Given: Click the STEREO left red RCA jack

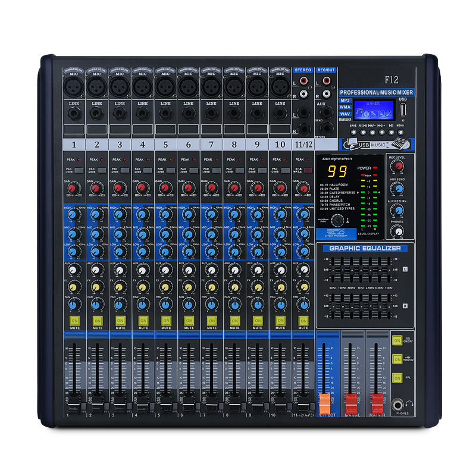Looking at the screenshot, I should [x=303, y=80].
